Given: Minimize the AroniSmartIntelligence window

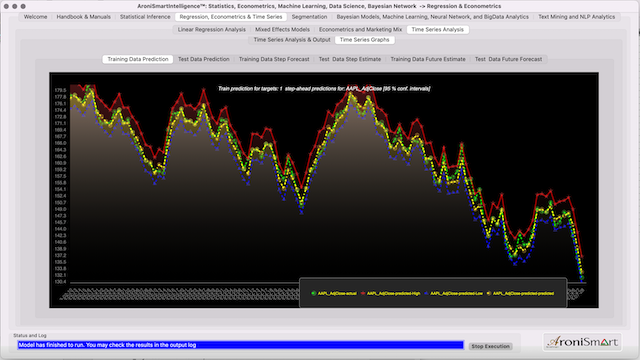Looking at the screenshot, I should [x=15, y=6].
